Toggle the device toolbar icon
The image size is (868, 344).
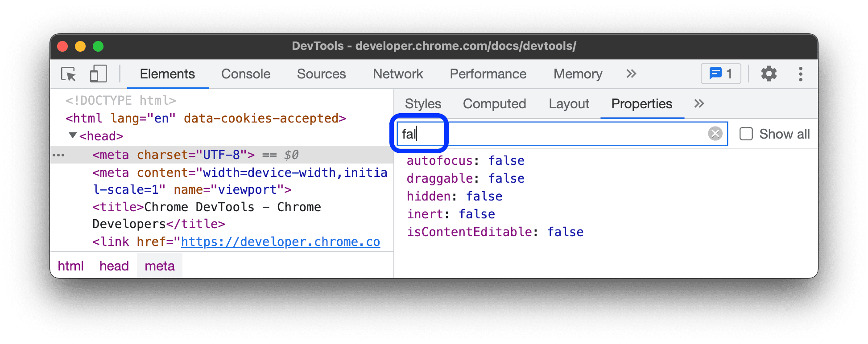pos(98,74)
